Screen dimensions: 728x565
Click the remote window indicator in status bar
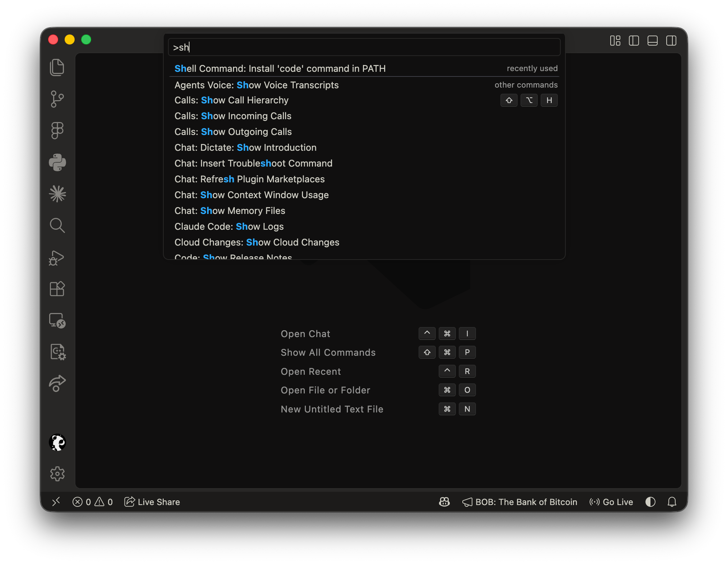[x=56, y=502]
